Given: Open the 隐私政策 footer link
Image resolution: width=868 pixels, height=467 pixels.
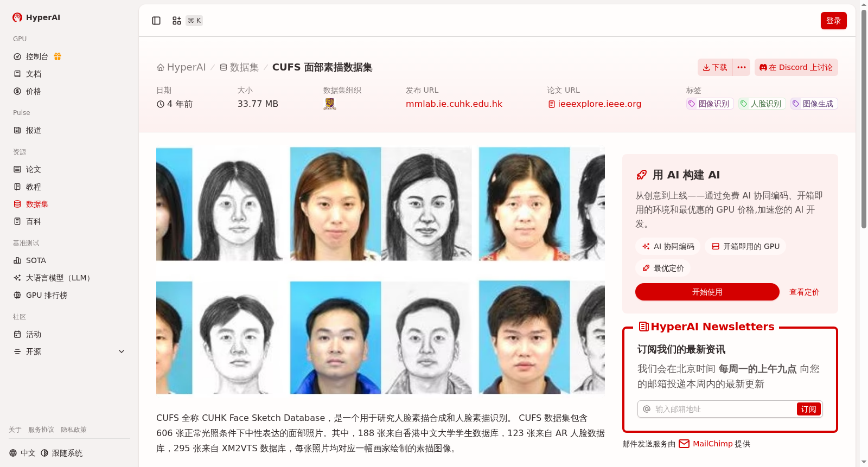Looking at the screenshot, I should (74, 430).
